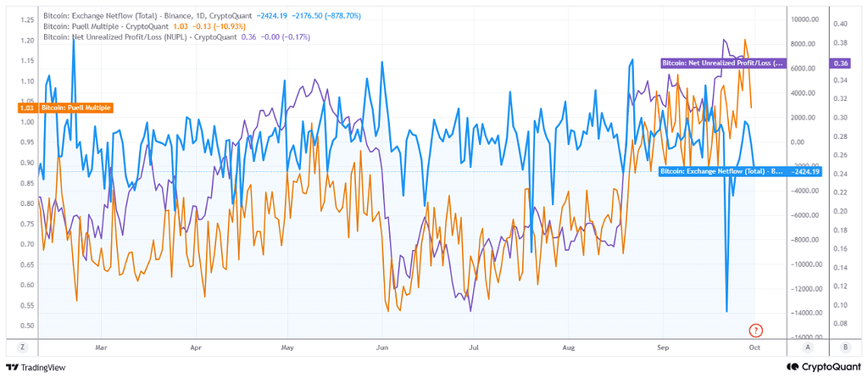
Task: Select the NUPL legend title
Action: (140, 36)
